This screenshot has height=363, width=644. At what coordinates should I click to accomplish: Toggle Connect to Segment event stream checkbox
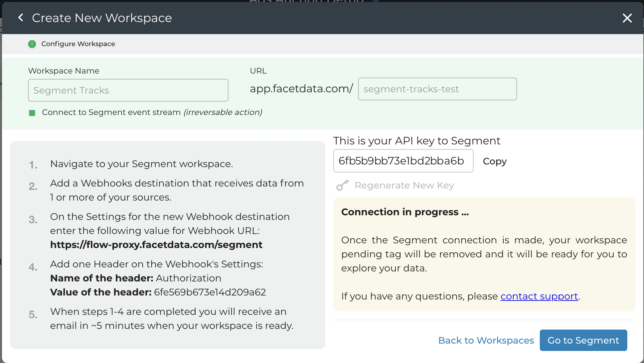[32, 113]
